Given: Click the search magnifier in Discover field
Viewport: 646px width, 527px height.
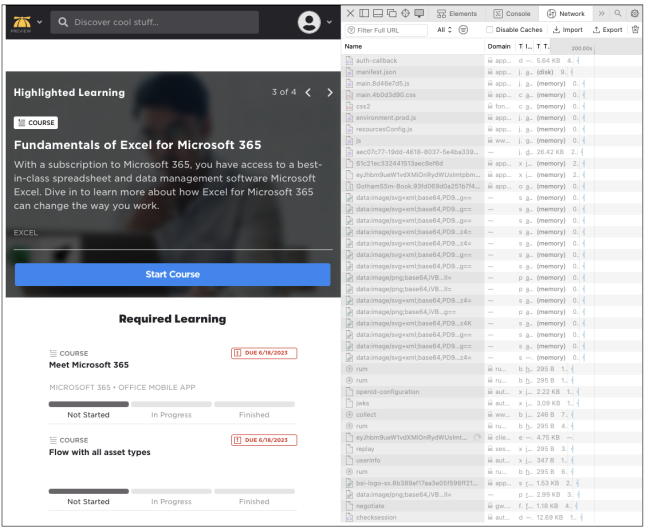Looking at the screenshot, I should pos(63,22).
